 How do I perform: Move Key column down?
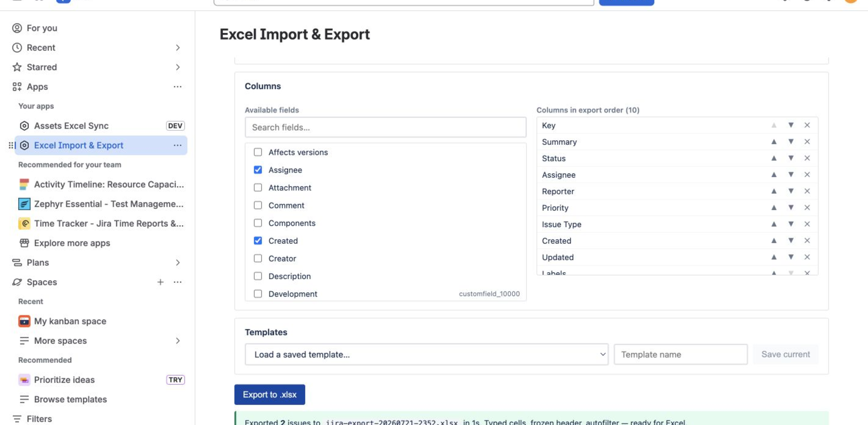tap(791, 125)
